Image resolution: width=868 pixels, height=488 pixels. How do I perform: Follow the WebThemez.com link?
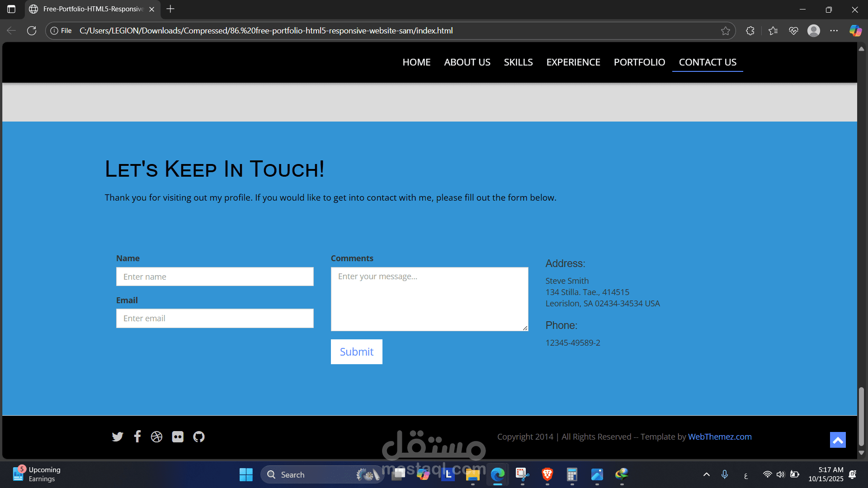tap(720, 437)
